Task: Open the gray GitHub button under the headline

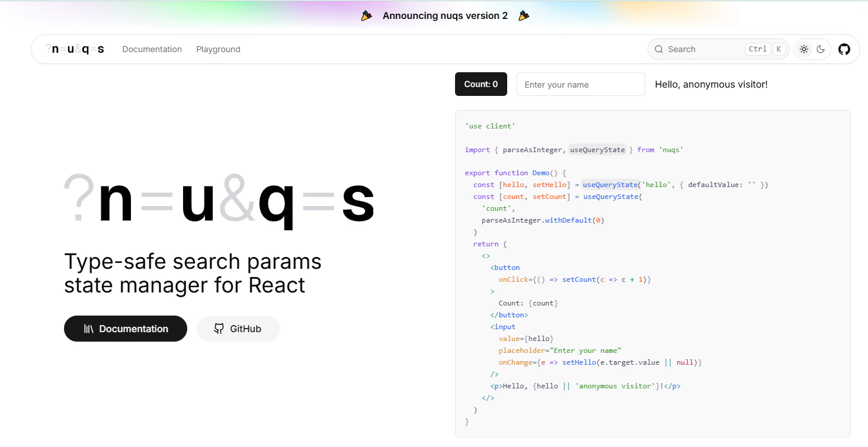Action: pyautogui.click(x=238, y=329)
